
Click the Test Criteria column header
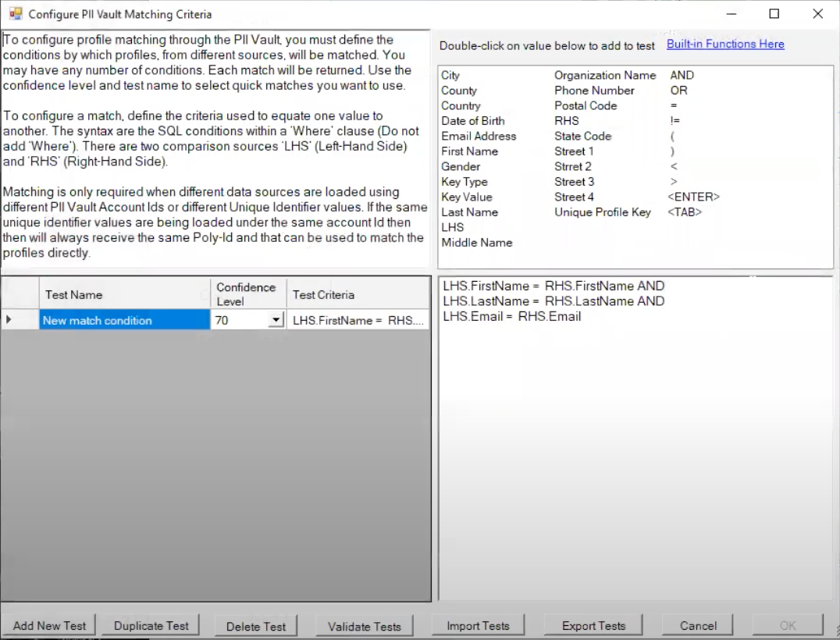coord(358,294)
